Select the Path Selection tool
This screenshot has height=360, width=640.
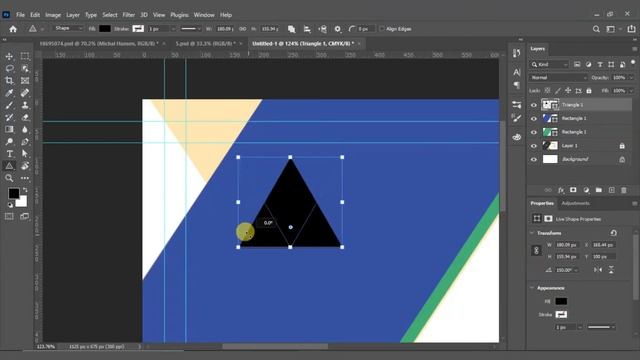coord(25,154)
